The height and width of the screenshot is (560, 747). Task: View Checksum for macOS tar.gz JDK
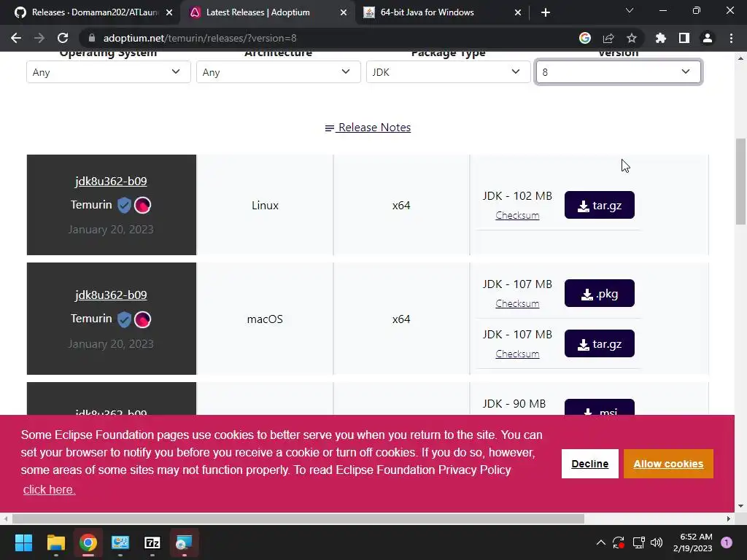tap(517, 354)
